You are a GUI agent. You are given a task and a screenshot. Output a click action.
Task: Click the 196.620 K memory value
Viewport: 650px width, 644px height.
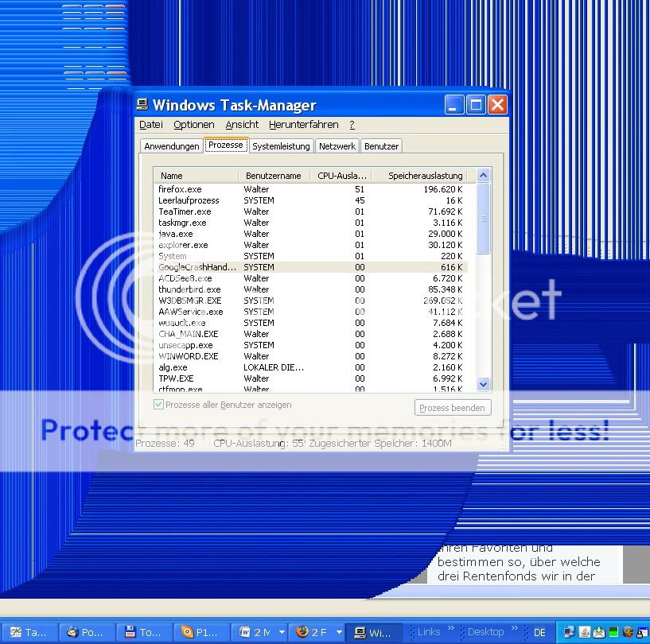442,189
